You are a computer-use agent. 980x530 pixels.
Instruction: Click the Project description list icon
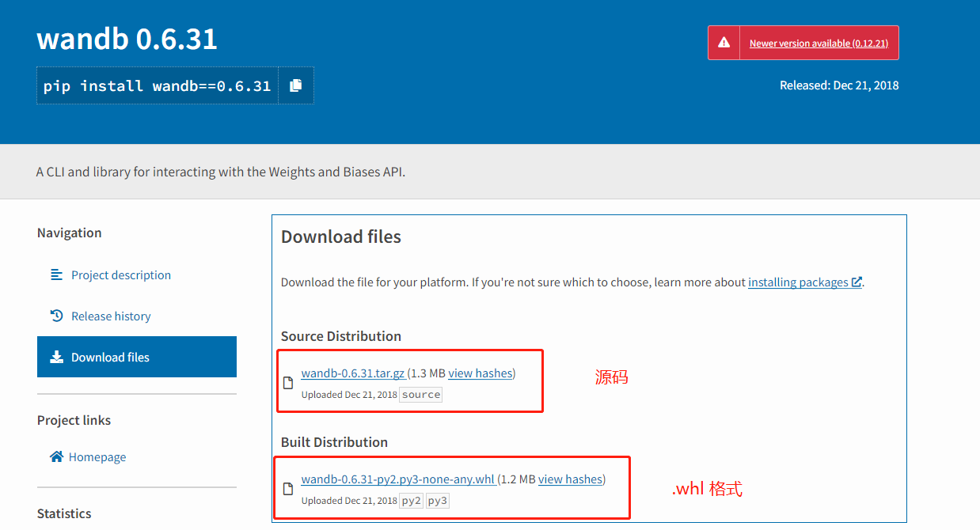tap(56, 274)
